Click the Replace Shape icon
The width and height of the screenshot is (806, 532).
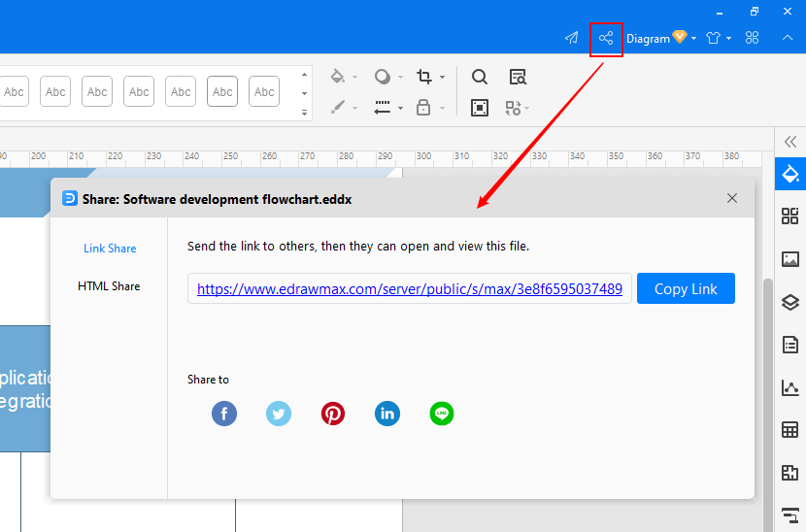click(x=513, y=108)
